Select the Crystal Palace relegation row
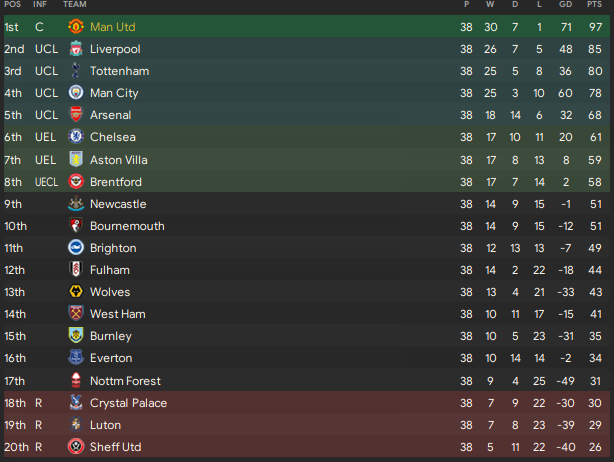 [x=300, y=403]
